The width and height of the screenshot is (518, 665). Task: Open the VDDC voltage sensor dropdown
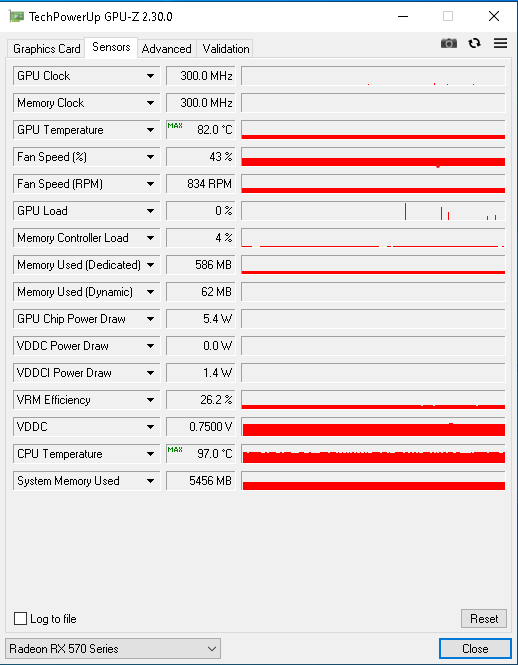pyautogui.click(x=150, y=427)
